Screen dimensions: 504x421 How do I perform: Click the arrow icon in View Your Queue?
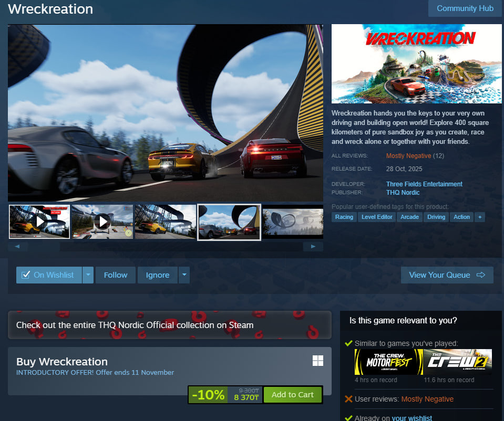pos(480,275)
